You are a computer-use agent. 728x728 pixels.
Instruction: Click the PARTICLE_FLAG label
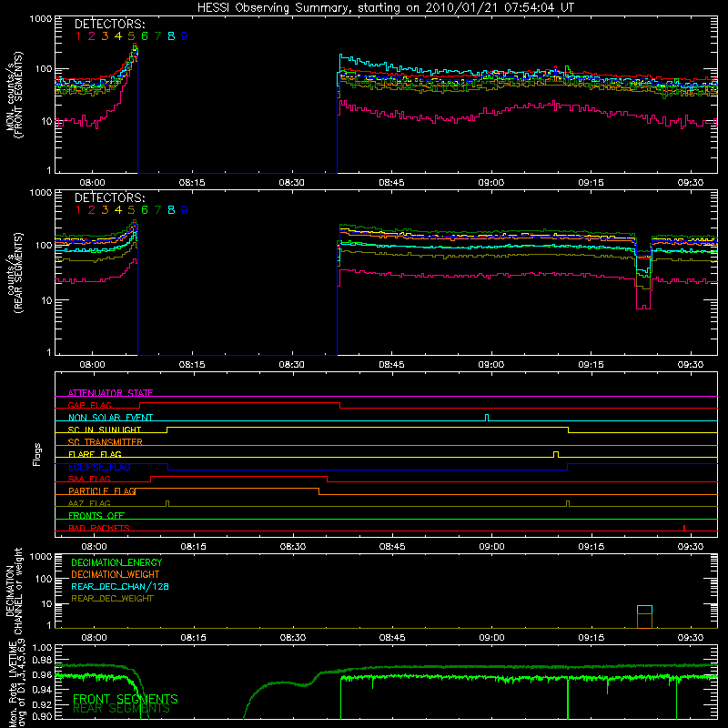tap(102, 490)
